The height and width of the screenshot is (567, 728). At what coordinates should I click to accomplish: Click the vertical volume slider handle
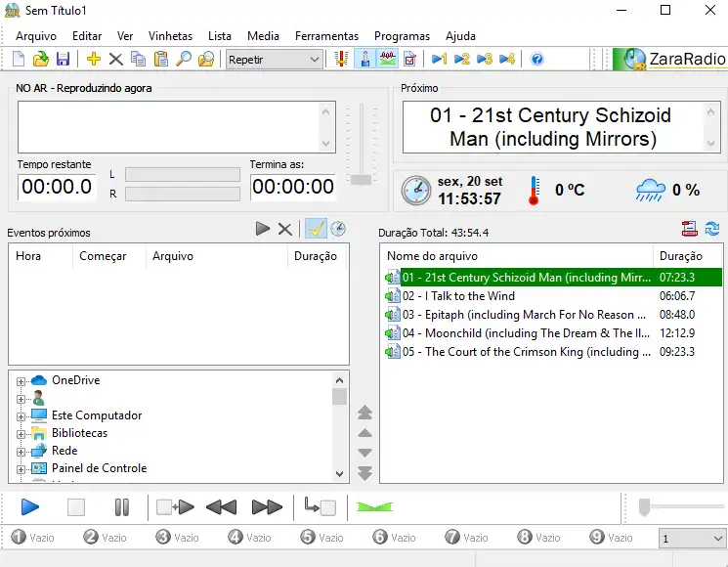(x=362, y=179)
